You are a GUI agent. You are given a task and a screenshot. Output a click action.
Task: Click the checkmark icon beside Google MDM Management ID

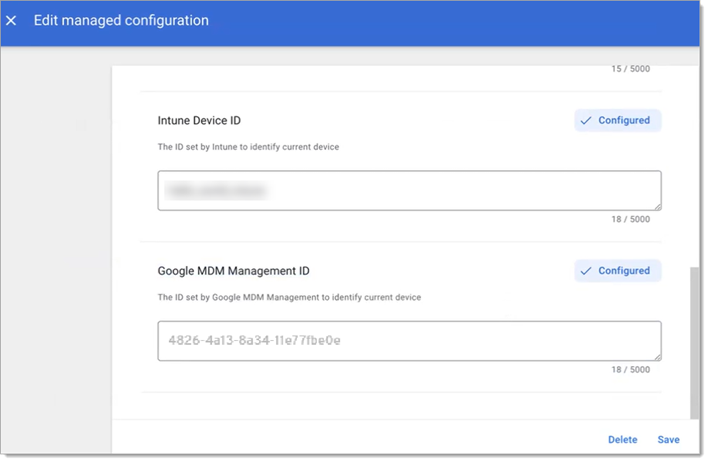coord(587,271)
